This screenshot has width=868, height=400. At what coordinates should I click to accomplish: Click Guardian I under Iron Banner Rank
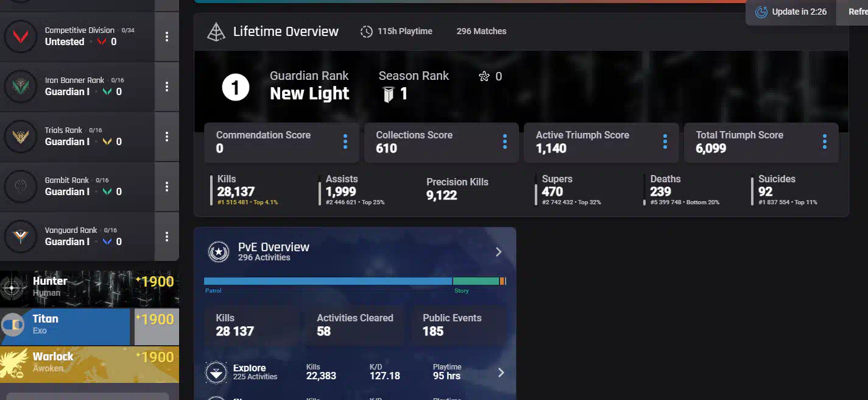point(67,92)
